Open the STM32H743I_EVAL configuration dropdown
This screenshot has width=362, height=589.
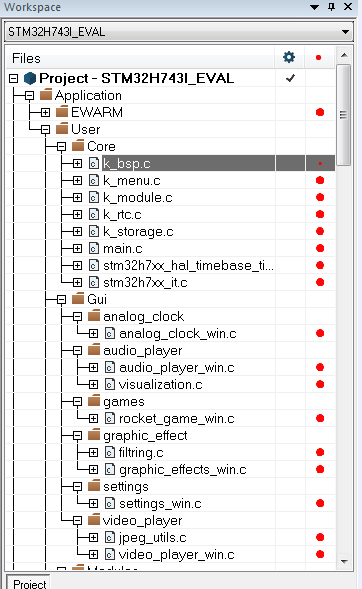click(x=179, y=32)
